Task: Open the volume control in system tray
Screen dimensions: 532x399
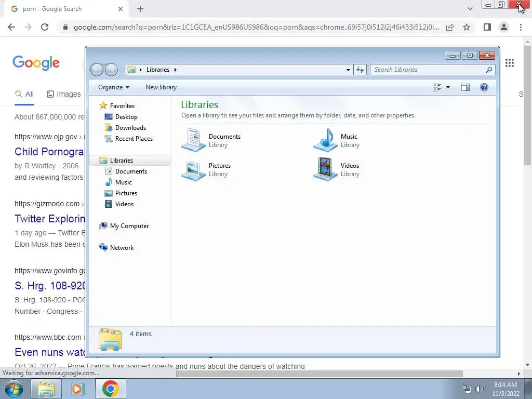Action: click(x=480, y=389)
